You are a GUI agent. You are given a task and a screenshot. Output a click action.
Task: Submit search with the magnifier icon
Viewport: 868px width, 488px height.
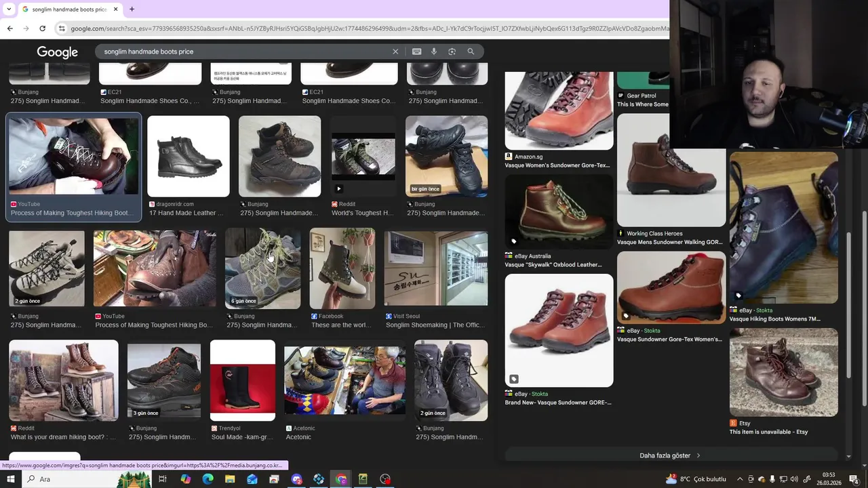pos(471,52)
